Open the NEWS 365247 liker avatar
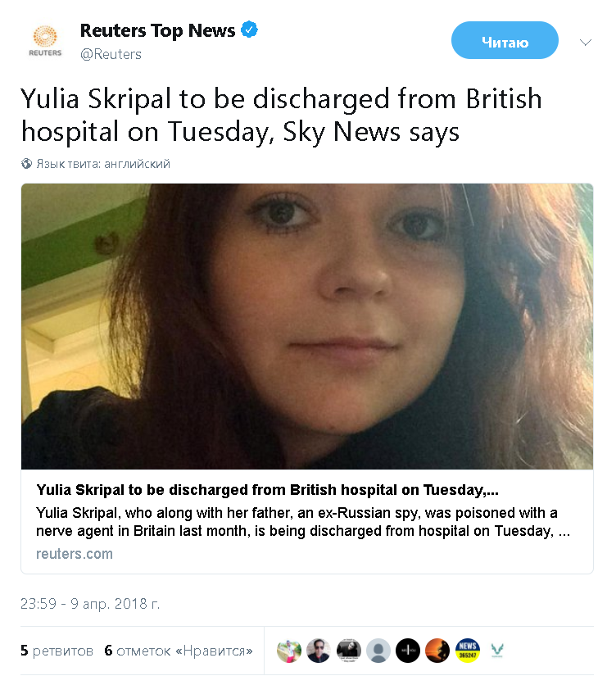This screenshot has height=676, width=616. click(467, 650)
